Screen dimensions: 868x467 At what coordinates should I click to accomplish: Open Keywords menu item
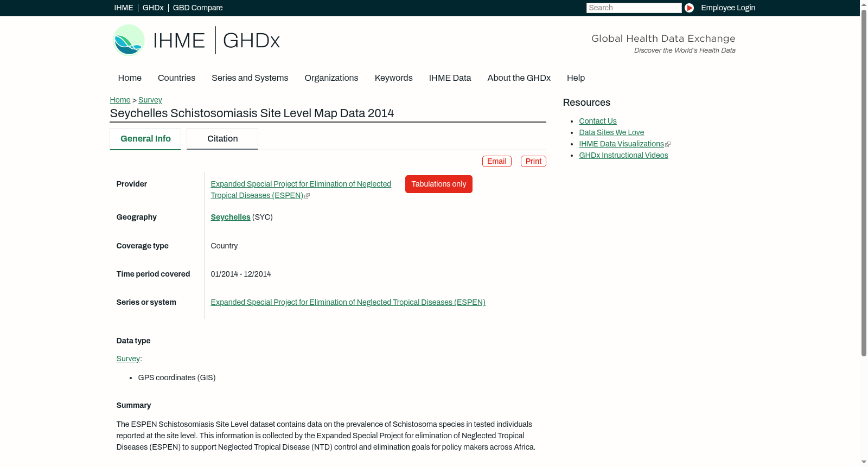click(x=393, y=78)
